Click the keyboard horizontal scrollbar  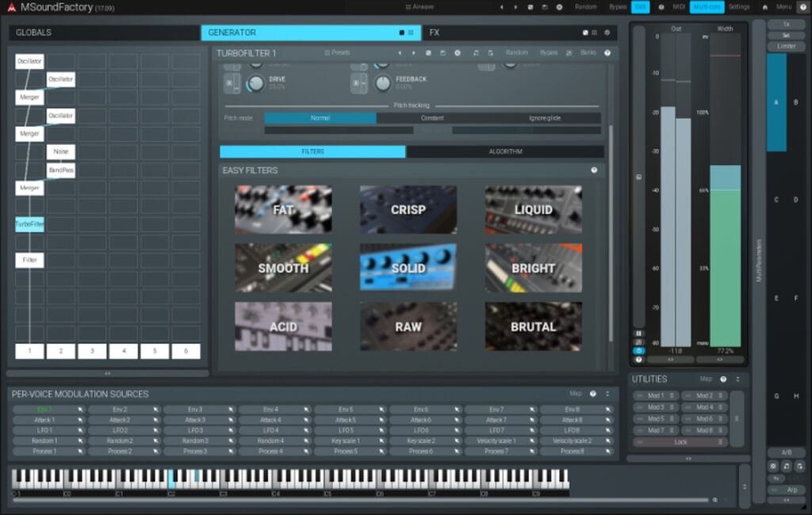tap(361, 500)
